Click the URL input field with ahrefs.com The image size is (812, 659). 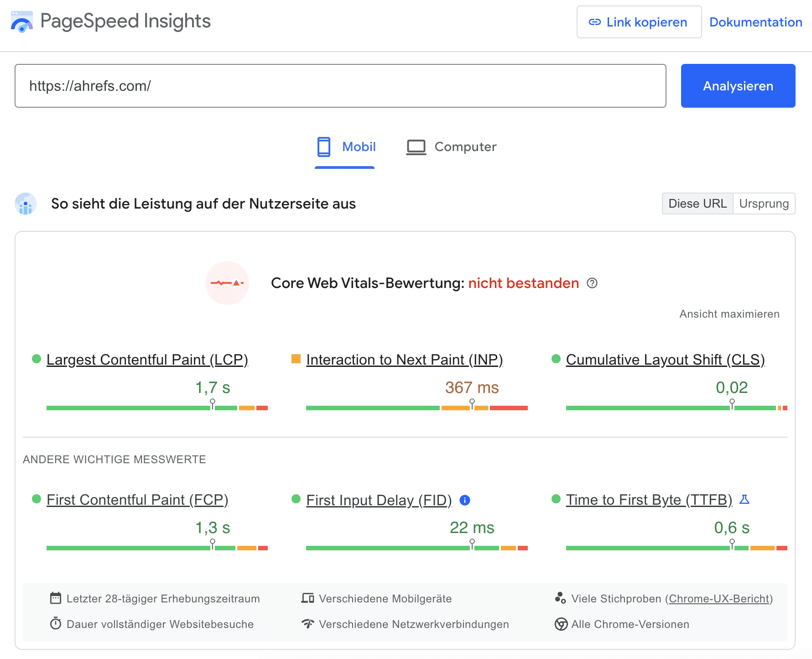click(340, 86)
